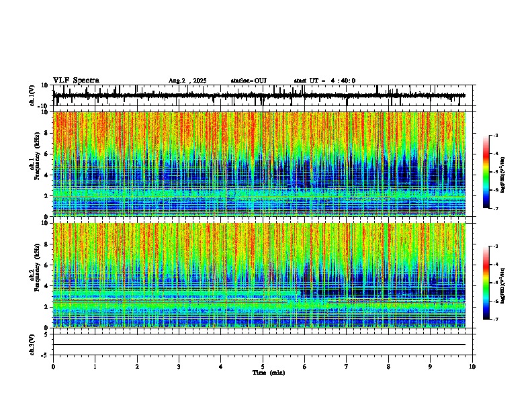The height and width of the screenshot is (411, 532).
Task: Click the "ch.3(V)" axis label
Action: tap(32, 345)
